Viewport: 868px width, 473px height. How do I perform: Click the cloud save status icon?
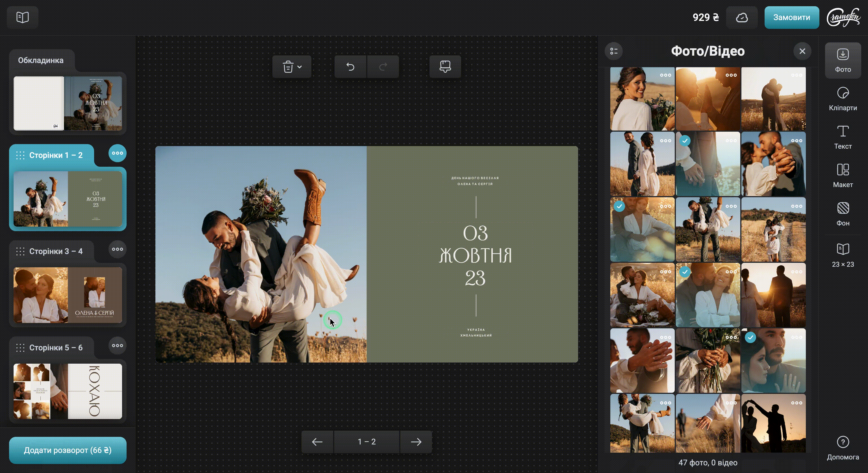[x=742, y=17]
